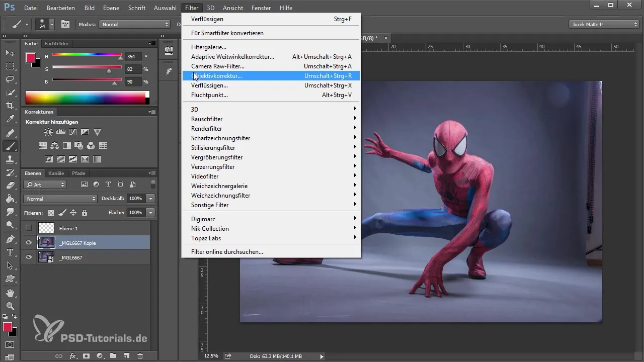Add Curves adjustment

[x=73, y=132]
